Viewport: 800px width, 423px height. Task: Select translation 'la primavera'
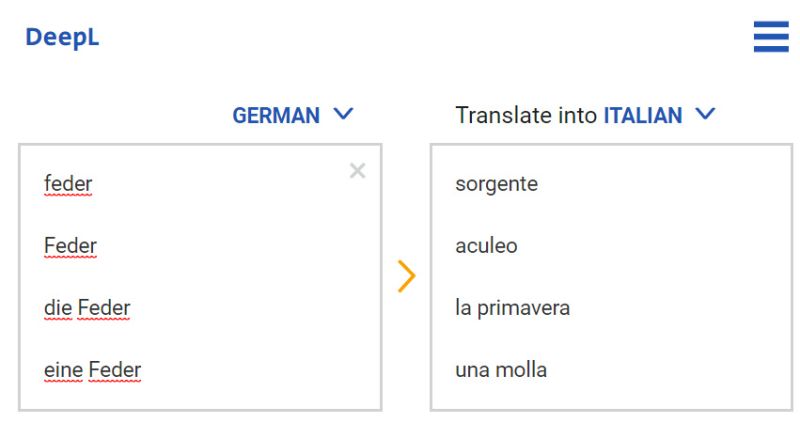tap(512, 309)
